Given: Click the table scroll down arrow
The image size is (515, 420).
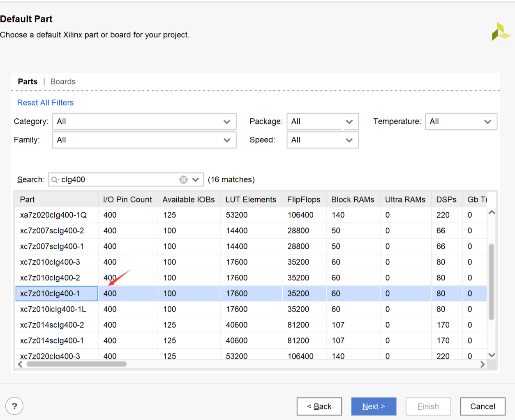Looking at the screenshot, I should click(x=491, y=355).
